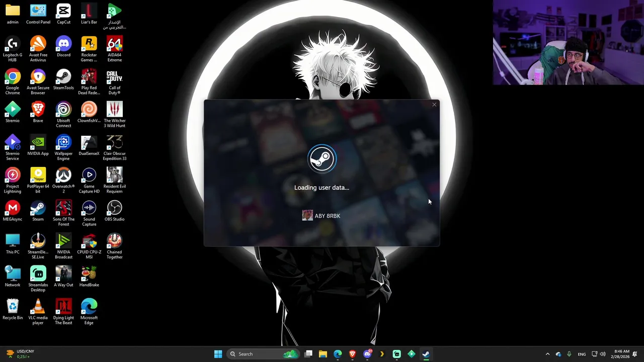Image resolution: width=644 pixels, height=362 pixels.
Task: Launch the StreamElements SE.Live desktop shortcut
Action: coord(38,246)
